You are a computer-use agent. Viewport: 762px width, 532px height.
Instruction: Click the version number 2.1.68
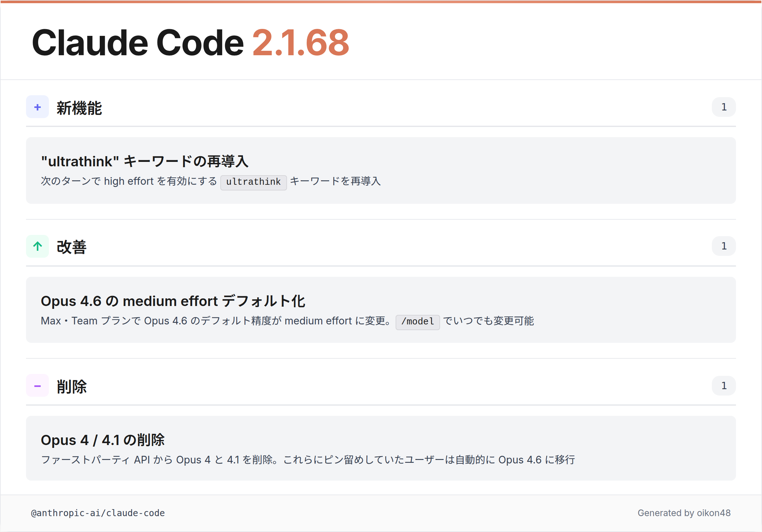coord(301,43)
